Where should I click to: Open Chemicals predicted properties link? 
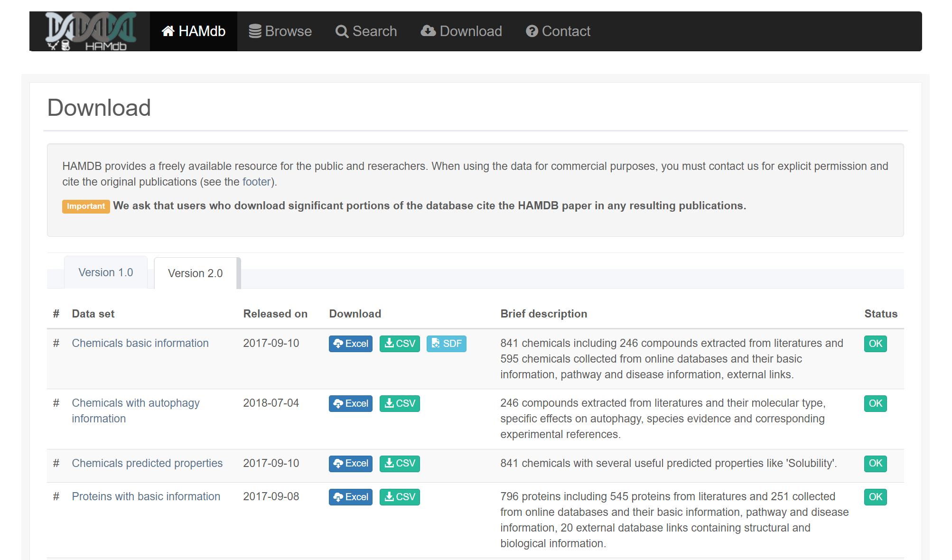[x=147, y=463]
